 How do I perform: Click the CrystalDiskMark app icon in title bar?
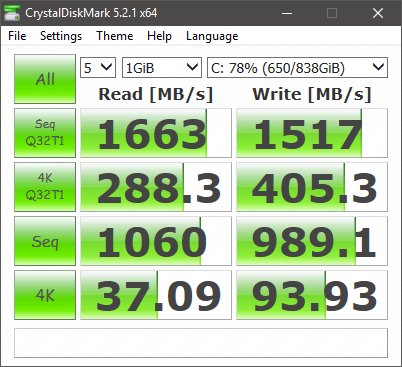tap(12, 13)
